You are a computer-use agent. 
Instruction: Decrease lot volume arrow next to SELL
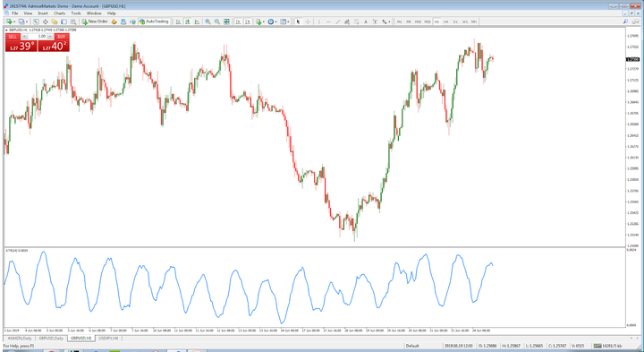pos(24,37)
